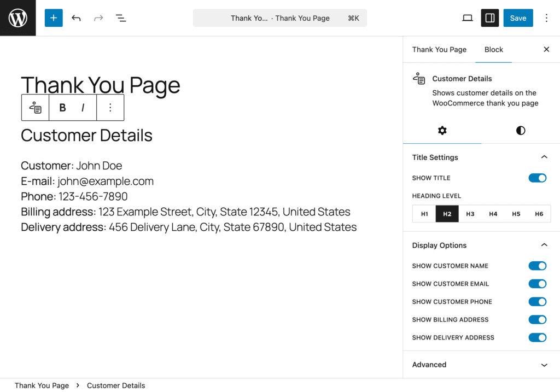Switch to the Thank You Page sidebar tab
This screenshot has height=392, width=560.
[439, 50]
